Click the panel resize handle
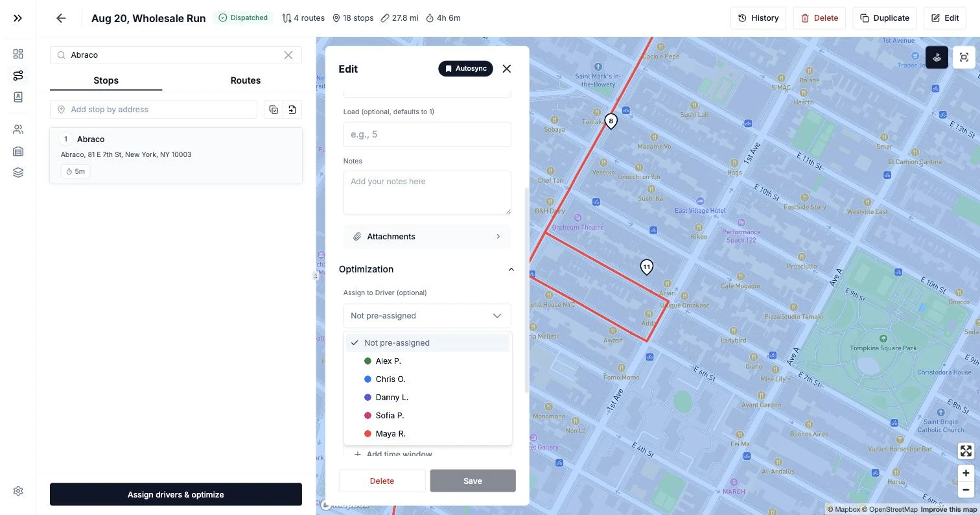The height and width of the screenshot is (515, 980). click(316, 276)
